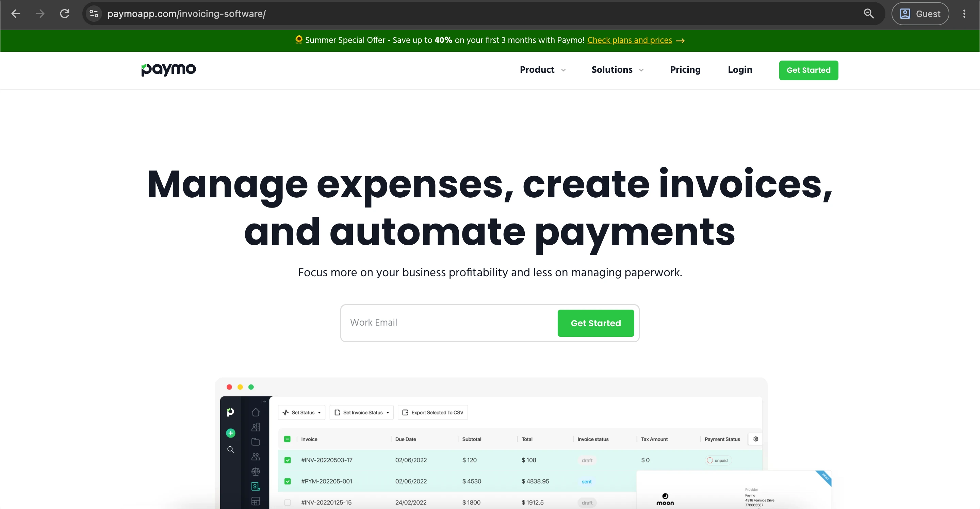Image resolution: width=980 pixels, height=509 pixels.
Task: Click the Paymo logo in the header
Action: (x=168, y=70)
